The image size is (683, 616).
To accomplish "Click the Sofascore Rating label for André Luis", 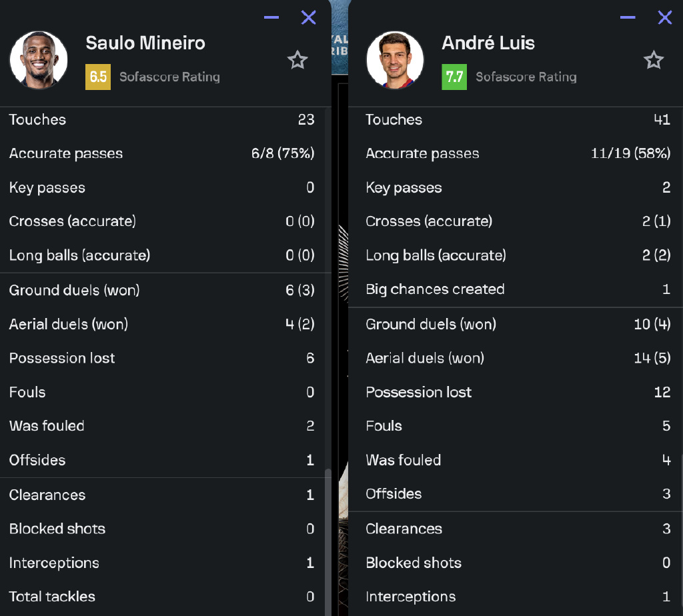I will click(x=526, y=77).
